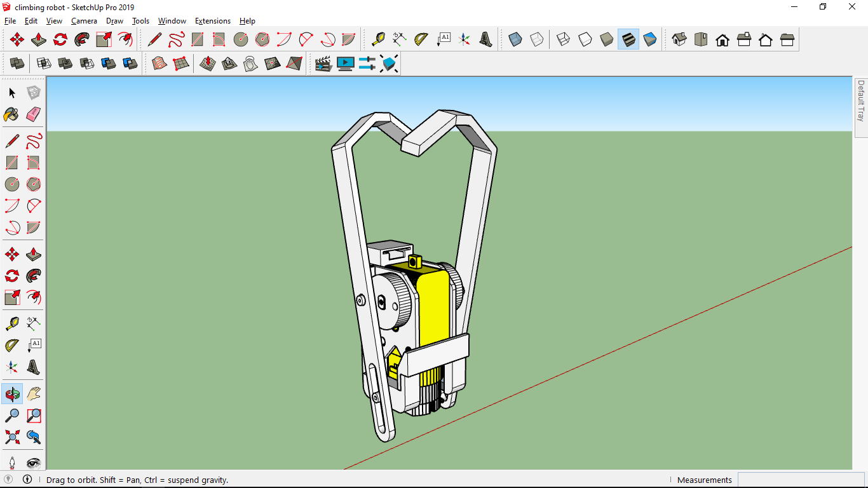Enable Hidden Line face style
The height and width of the screenshot is (488, 868).
(585, 39)
